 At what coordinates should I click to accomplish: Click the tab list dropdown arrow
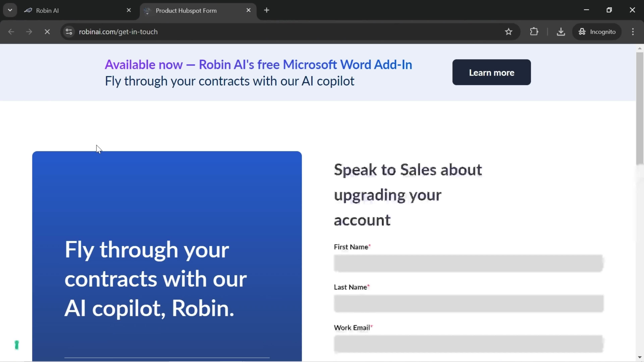(10, 10)
